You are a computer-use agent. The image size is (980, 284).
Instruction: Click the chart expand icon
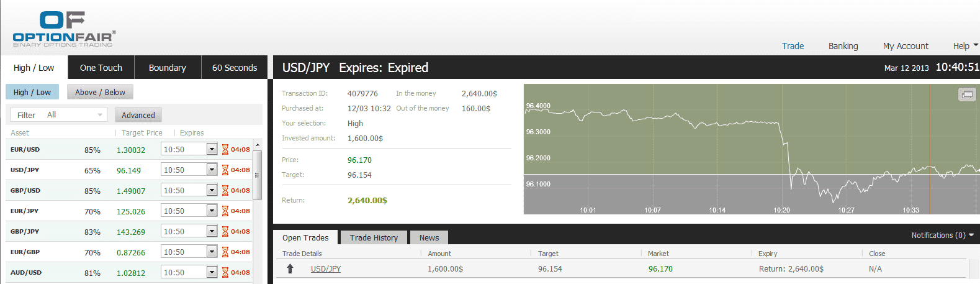pos(967,94)
